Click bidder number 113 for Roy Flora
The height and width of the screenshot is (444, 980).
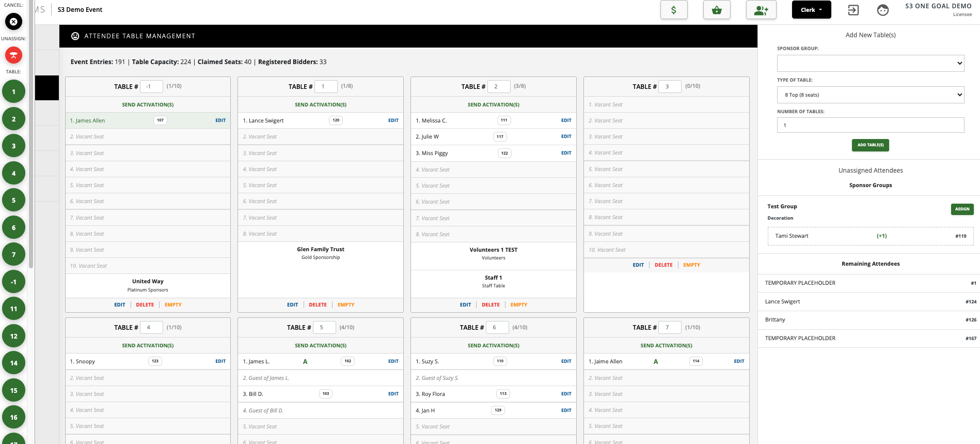[503, 394]
